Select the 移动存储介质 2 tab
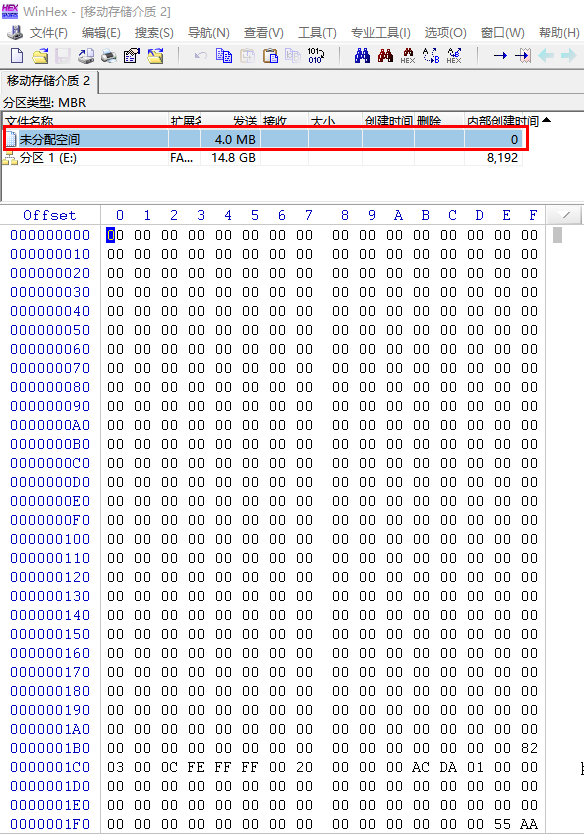This screenshot has width=584, height=834. click(x=48, y=81)
